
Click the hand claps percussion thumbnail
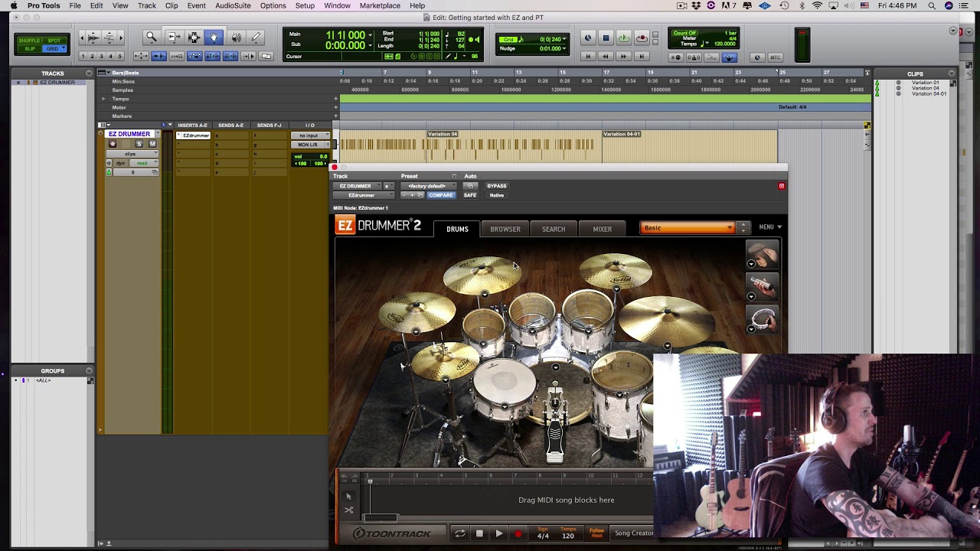[763, 256]
